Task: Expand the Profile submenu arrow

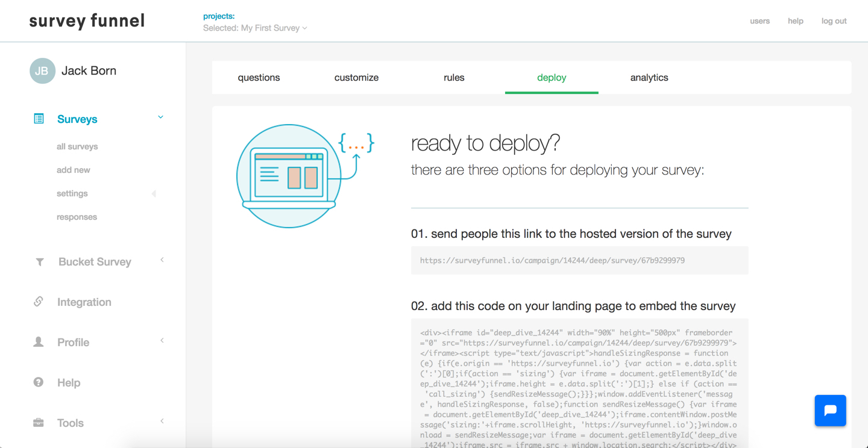Action: 162,341
